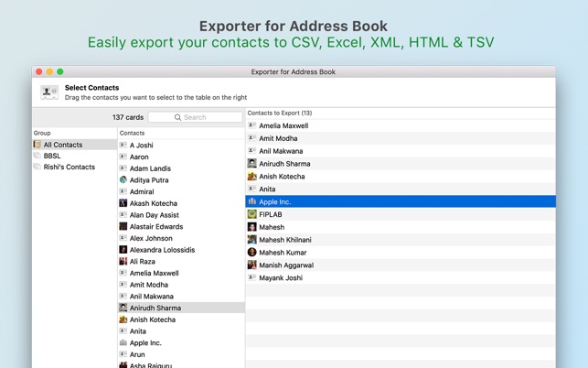Screen dimensions: 588x368
Task: Click Mahesh Kumar's round avatar
Action: pyautogui.click(x=252, y=252)
